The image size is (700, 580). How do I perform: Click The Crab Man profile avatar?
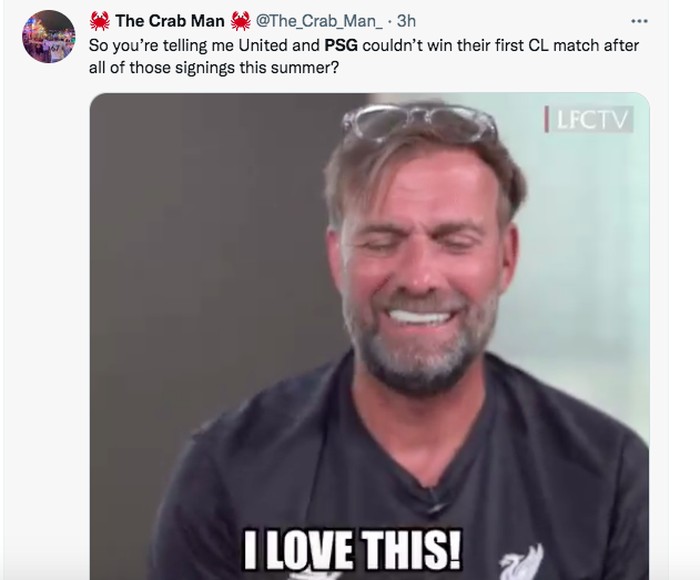pos(46,38)
